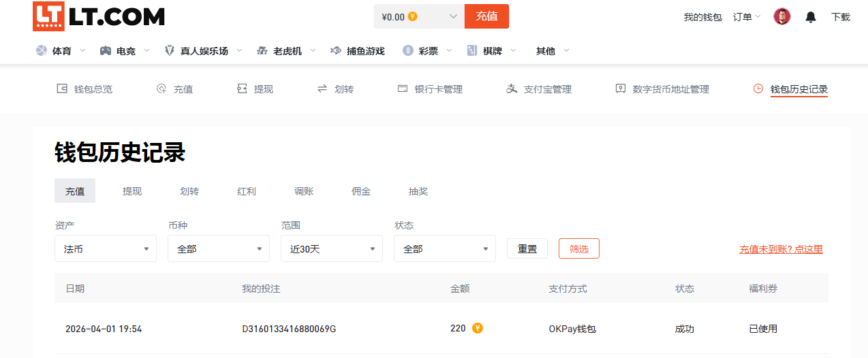Switch to the 佣金 history tab
The image size is (868, 358).
(361, 191)
